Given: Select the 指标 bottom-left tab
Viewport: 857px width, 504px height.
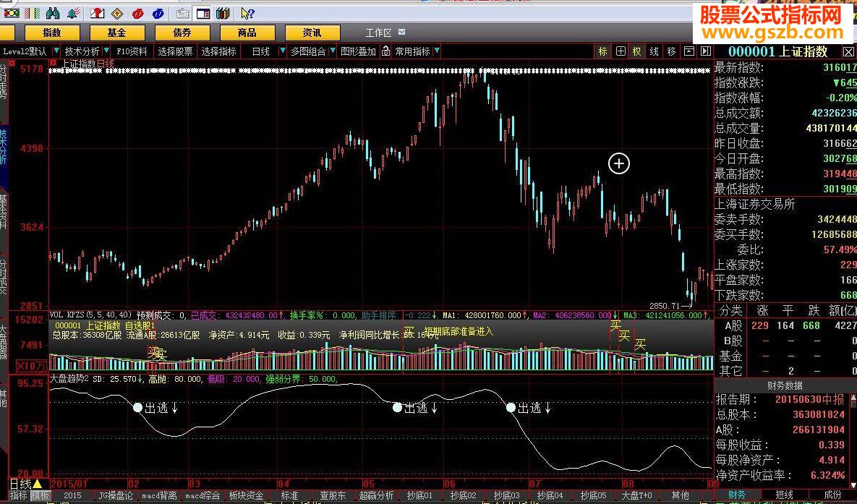Looking at the screenshot, I should pyautogui.click(x=18, y=495).
